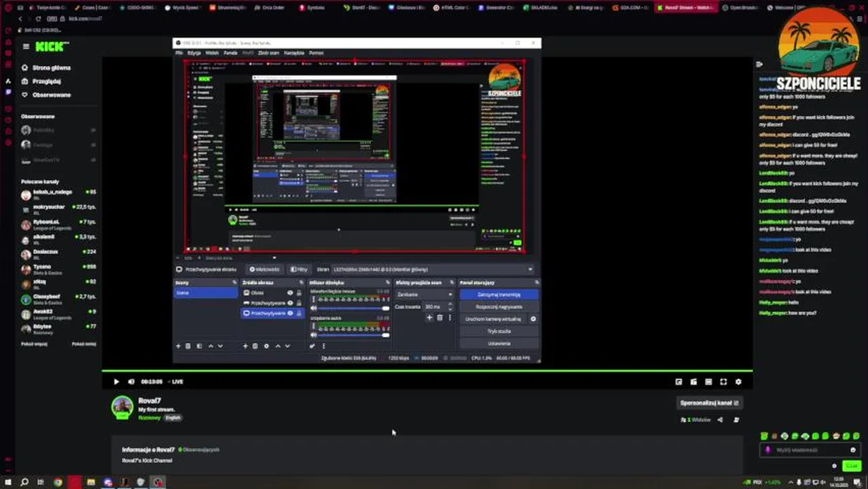Open the Kick hamburger sidebar menu
The width and height of the screenshot is (868, 489).
[26, 46]
